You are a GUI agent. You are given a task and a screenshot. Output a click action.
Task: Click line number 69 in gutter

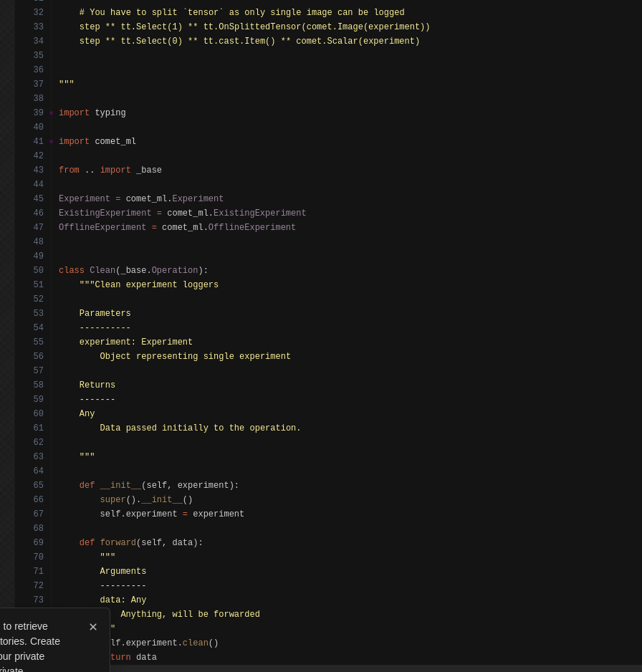click(x=39, y=542)
